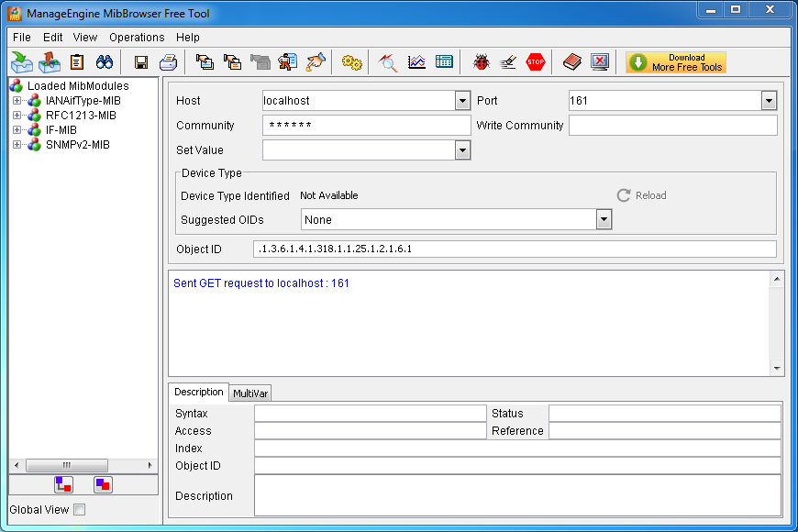Image resolution: width=798 pixels, height=532 pixels.
Task: Click MIB tree scroll right arrow
Action: (150, 465)
